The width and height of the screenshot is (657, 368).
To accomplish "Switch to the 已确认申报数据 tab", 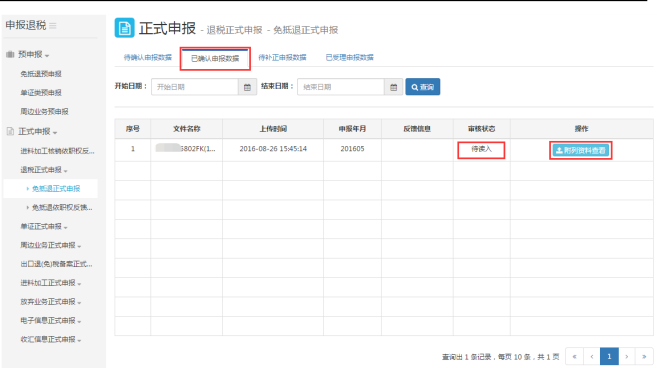I will coord(215,58).
